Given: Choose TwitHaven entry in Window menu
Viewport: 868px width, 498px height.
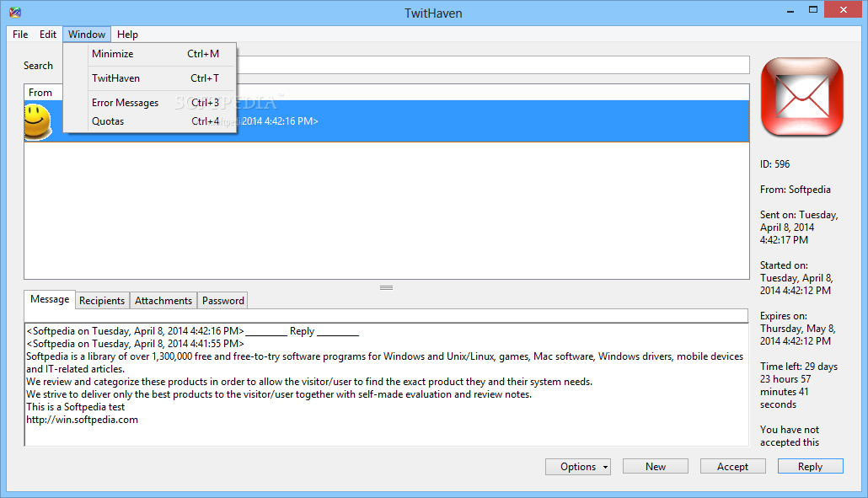Looking at the screenshot, I should pos(150,78).
